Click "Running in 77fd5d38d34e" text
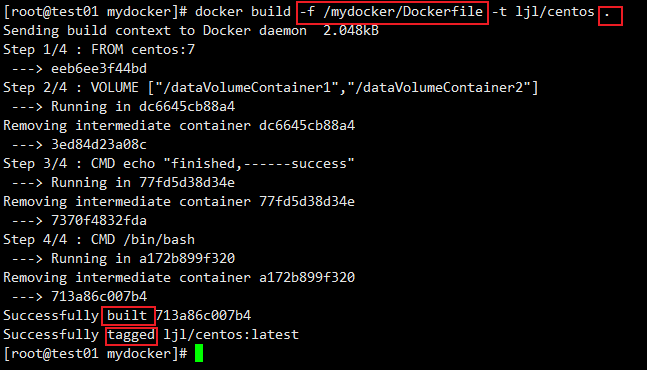 [143, 183]
